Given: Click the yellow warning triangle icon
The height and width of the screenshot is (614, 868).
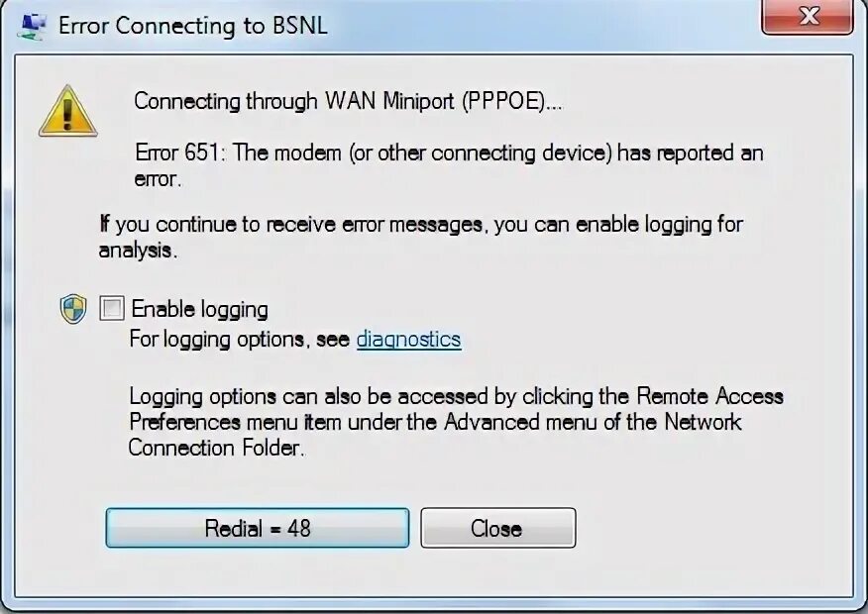Looking at the screenshot, I should 68,111.
